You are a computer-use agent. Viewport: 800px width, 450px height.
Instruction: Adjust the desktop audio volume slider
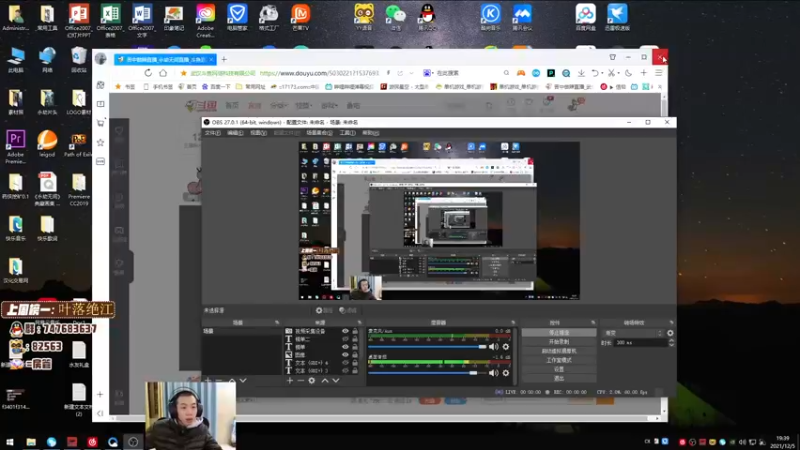click(x=428, y=373)
